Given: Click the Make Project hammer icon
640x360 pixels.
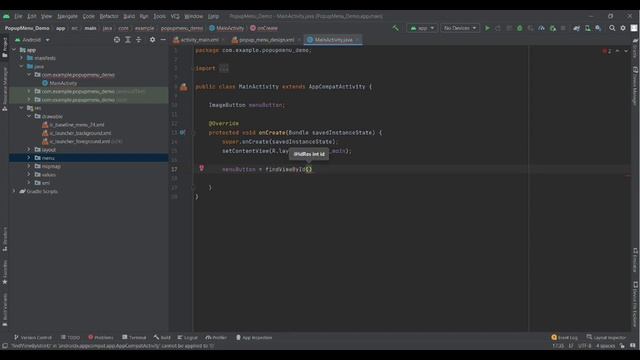Looking at the screenshot, I should click(x=396, y=28).
